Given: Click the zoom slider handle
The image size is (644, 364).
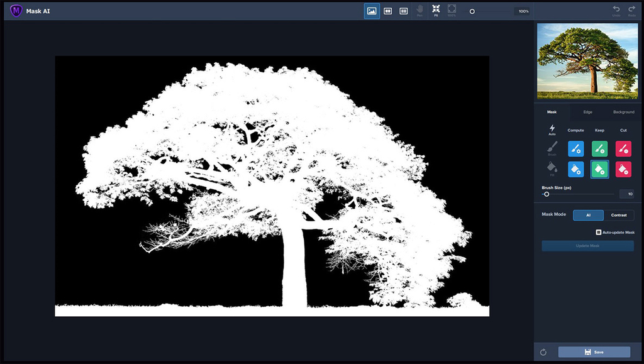Looking at the screenshot, I should point(472,11).
